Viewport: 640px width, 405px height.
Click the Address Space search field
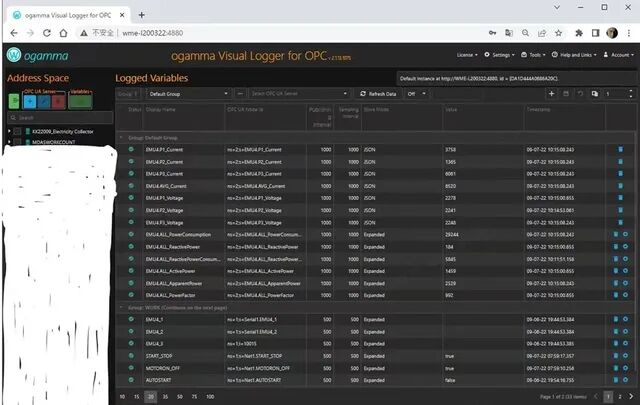(55, 117)
